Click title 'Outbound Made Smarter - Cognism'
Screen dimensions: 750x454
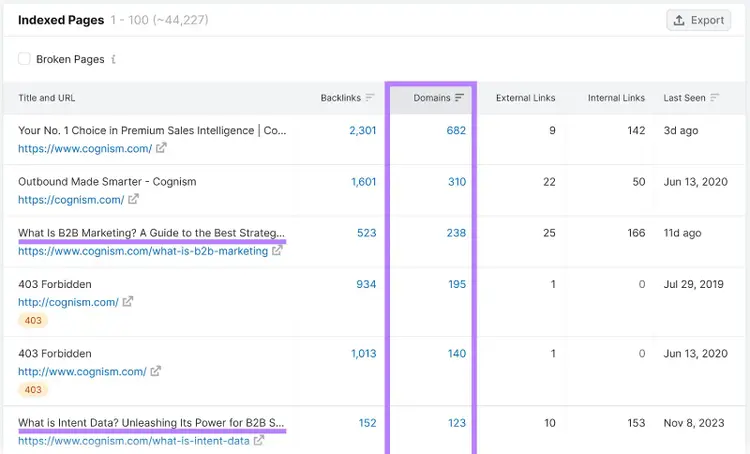coord(107,182)
